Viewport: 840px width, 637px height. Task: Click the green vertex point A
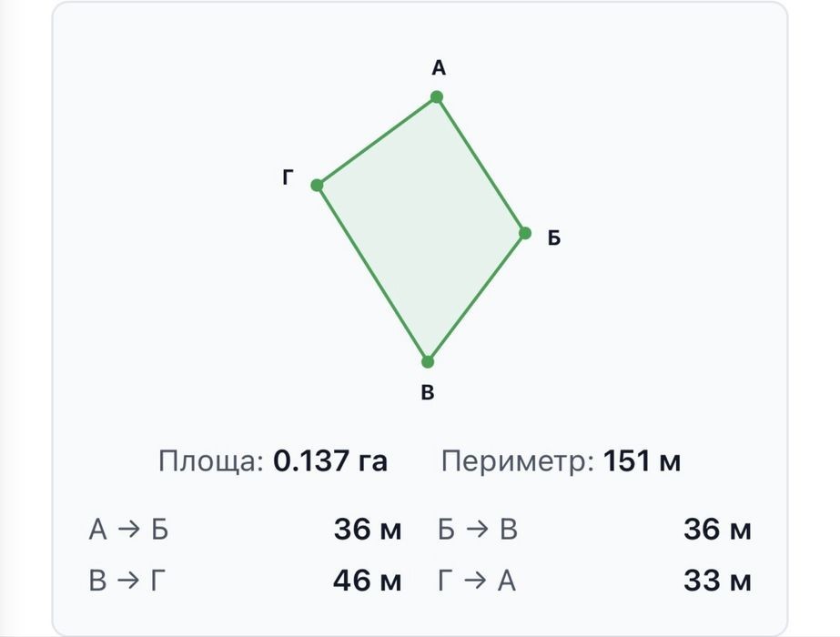point(437,97)
